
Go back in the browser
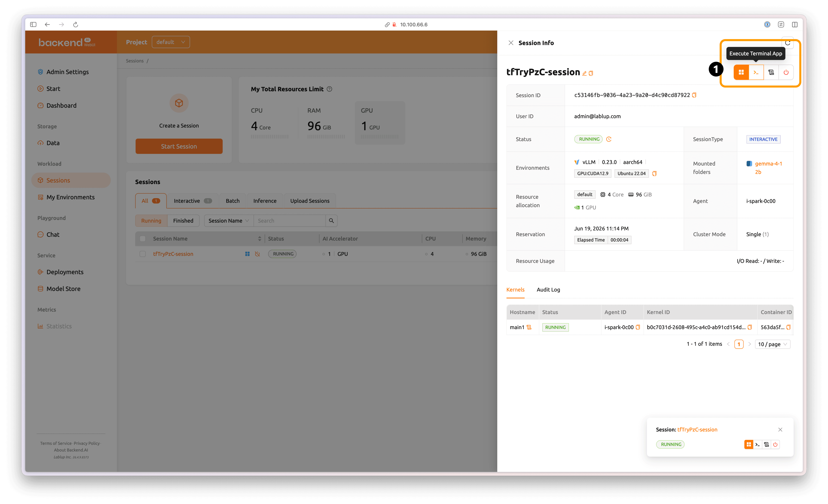pos(47,24)
